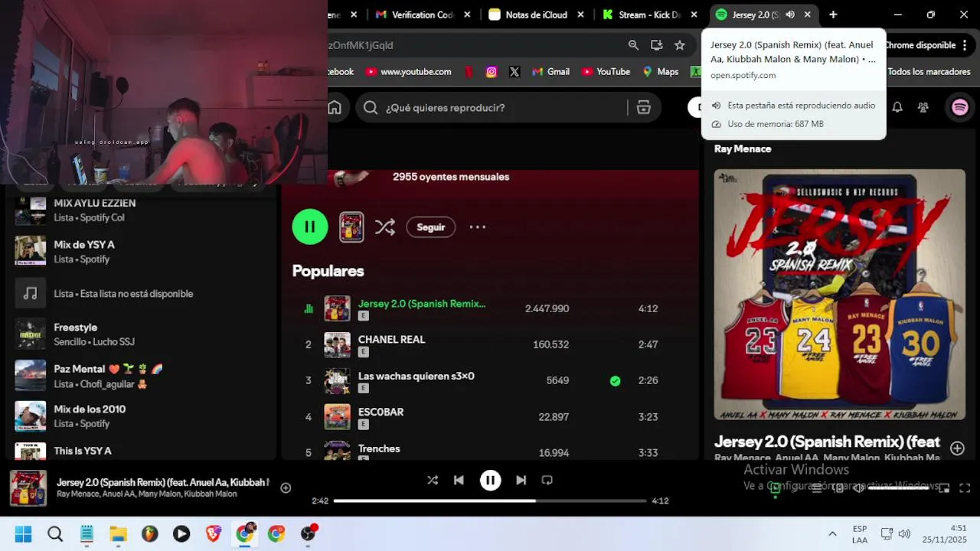Open the playback queue icon
Viewport: 980px width, 551px height.
tap(817, 487)
